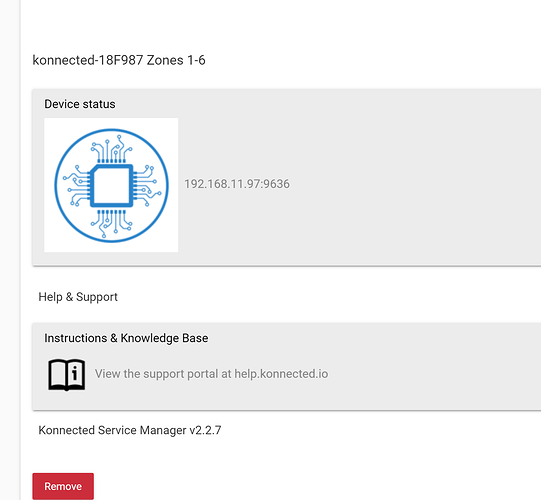Screen dimensions: 541x500
Task: Click the red Remove button
Action: pyautogui.click(x=63, y=486)
